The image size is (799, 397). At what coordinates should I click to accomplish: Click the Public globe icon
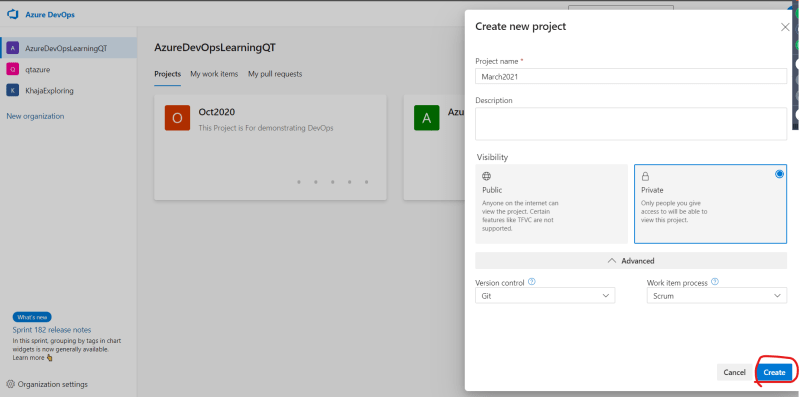coord(487,176)
